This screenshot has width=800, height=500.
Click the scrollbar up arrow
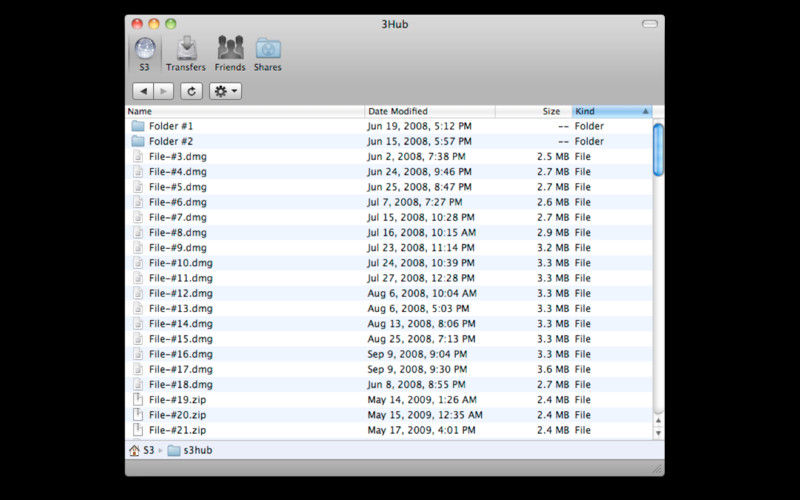[x=658, y=420]
